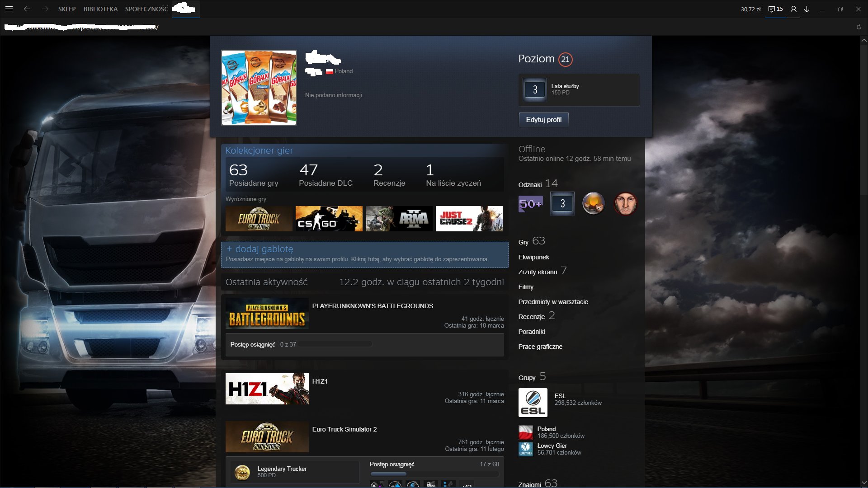Open Poradniki guides link

point(531,332)
